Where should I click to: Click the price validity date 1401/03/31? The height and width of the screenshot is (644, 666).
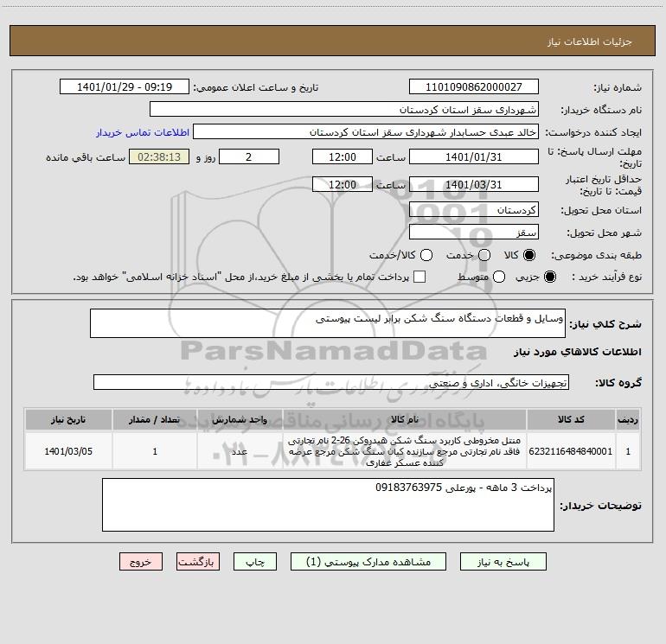[474, 184]
